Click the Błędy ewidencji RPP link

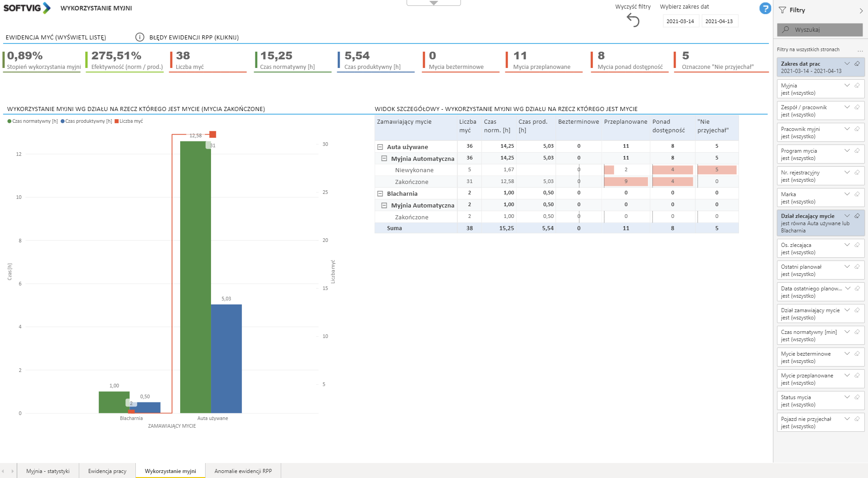194,38
